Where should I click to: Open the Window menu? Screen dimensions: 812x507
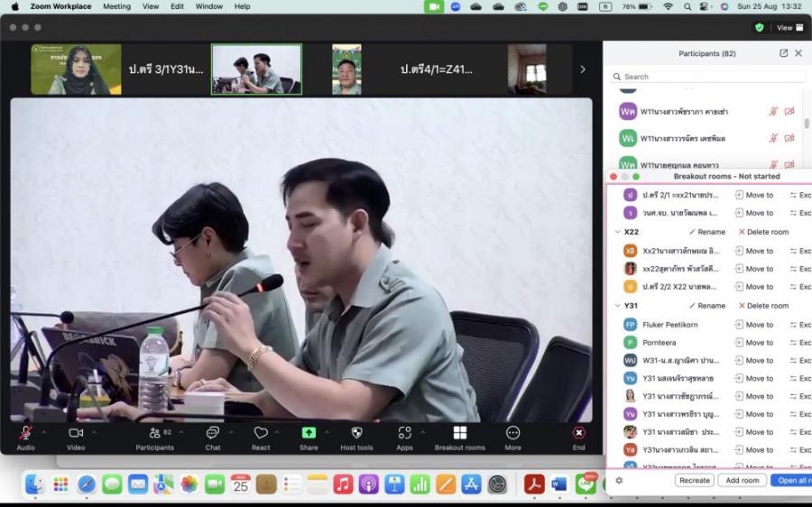click(x=209, y=6)
